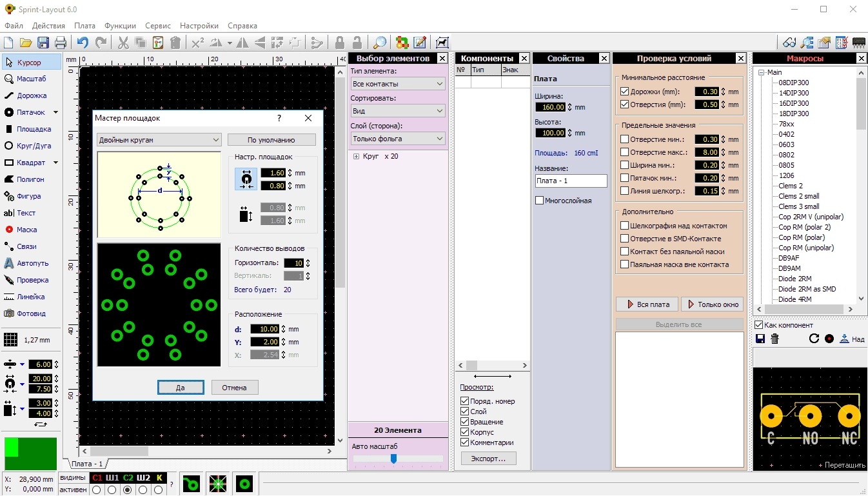
Task: Click the По умолчанию button
Action: pos(271,139)
